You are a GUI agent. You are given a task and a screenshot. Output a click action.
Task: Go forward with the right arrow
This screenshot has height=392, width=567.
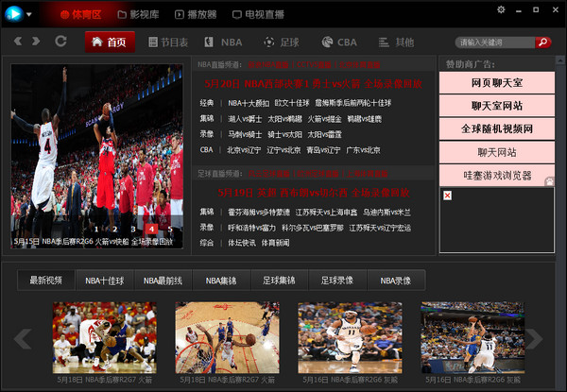(36, 42)
